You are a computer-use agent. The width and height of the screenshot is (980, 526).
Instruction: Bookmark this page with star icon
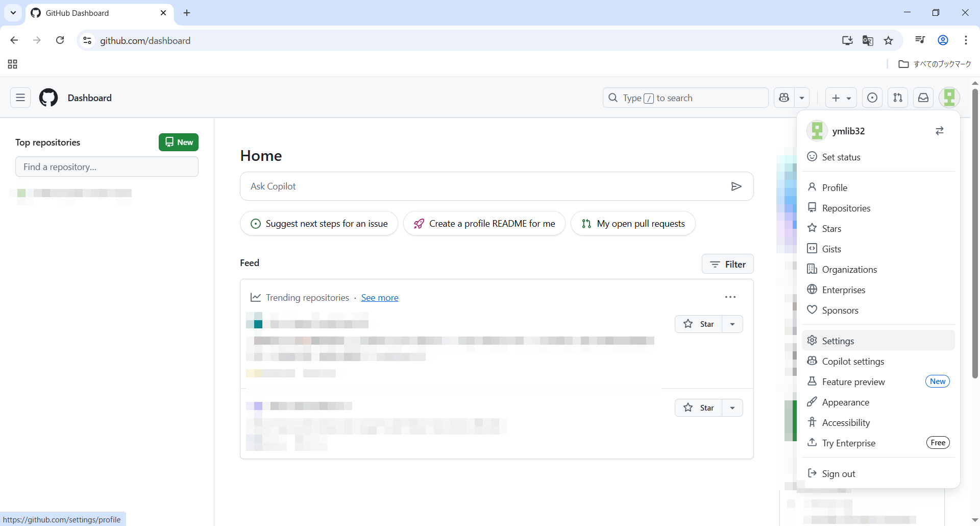click(889, 41)
